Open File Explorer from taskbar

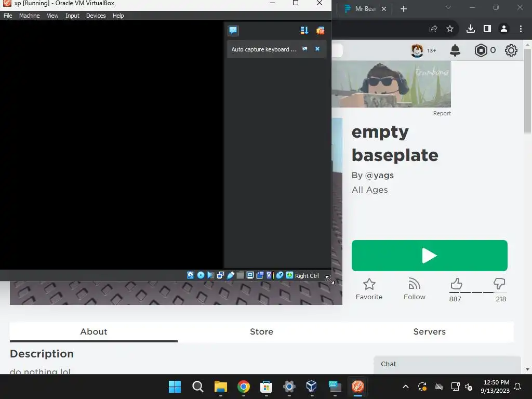[220, 387]
